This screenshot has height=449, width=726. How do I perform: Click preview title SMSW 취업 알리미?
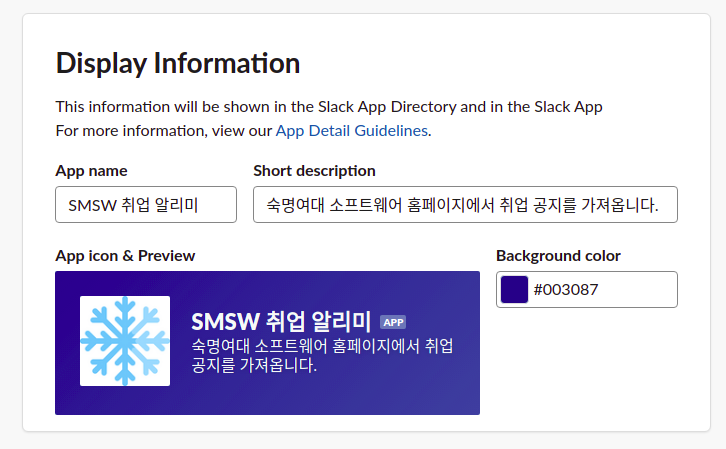coord(281,322)
